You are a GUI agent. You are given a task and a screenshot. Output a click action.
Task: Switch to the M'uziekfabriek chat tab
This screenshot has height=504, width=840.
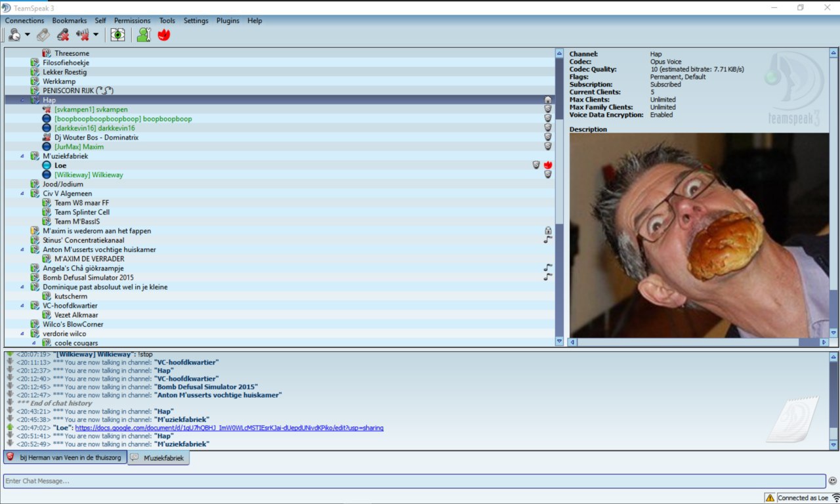point(159,457)
